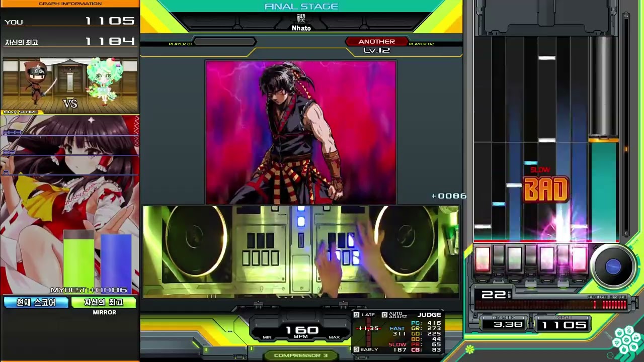Click the GRAPH INFORMATION header
This screenshot has height=362, width=644.
click(70, 4)
